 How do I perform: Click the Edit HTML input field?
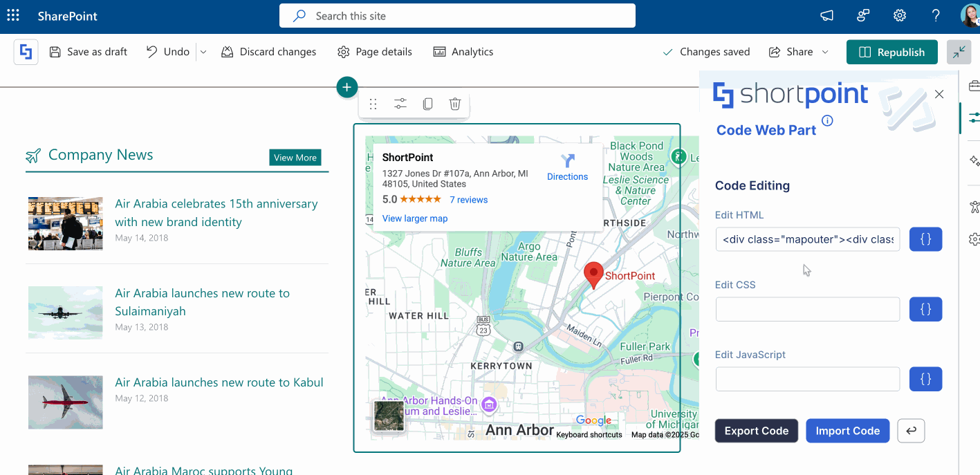coord(808,239)
